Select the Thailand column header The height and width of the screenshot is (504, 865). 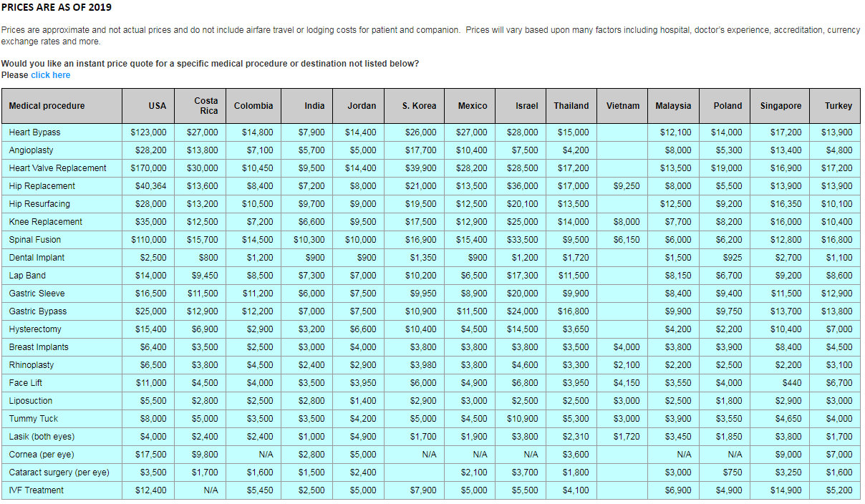[571, 105]
